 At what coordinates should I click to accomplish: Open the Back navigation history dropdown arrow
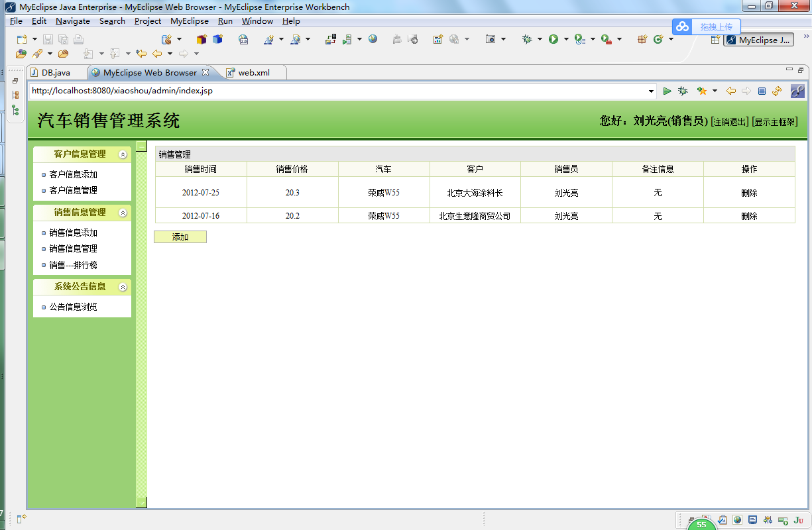170,54
